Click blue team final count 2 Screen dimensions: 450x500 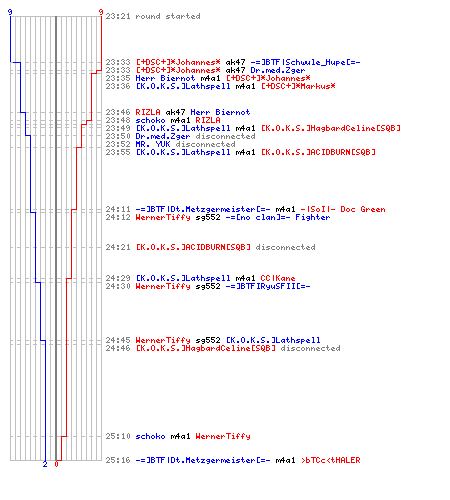[45, 464]
